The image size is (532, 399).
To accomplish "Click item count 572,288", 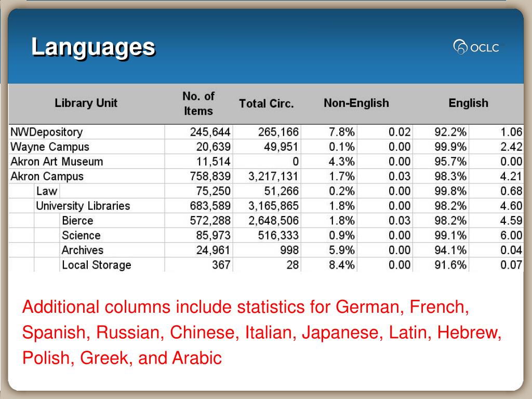I will point(210,220).
